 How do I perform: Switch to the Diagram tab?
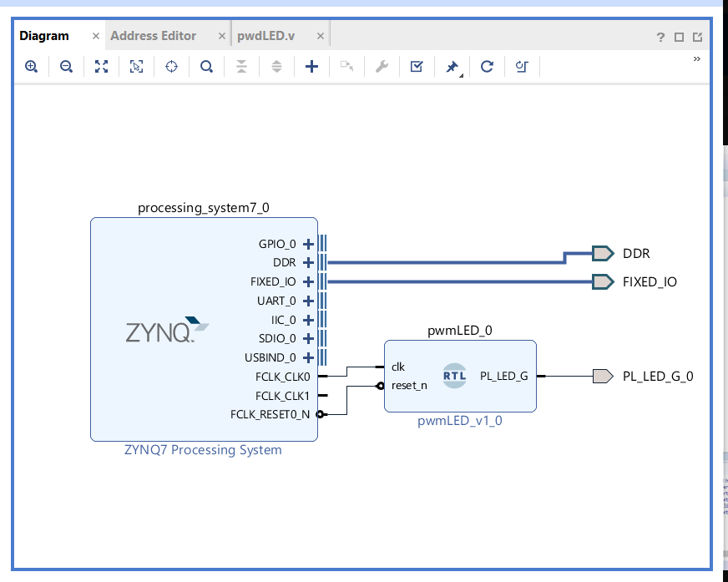(44, 36)
